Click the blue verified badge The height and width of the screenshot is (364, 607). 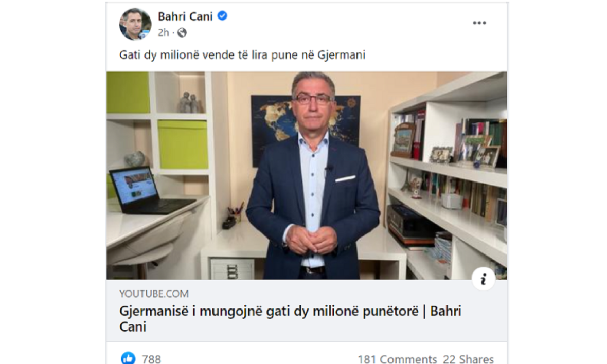[x=222, y=16]
